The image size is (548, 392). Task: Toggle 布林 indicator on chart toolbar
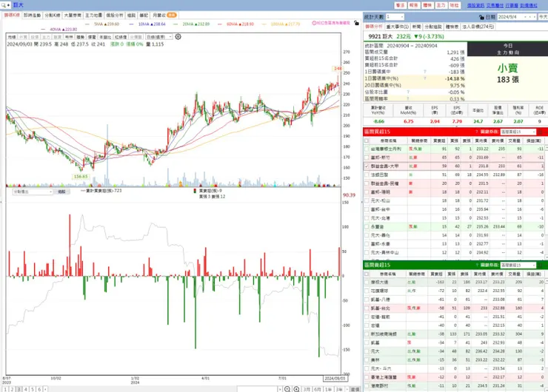coord(69,37)
